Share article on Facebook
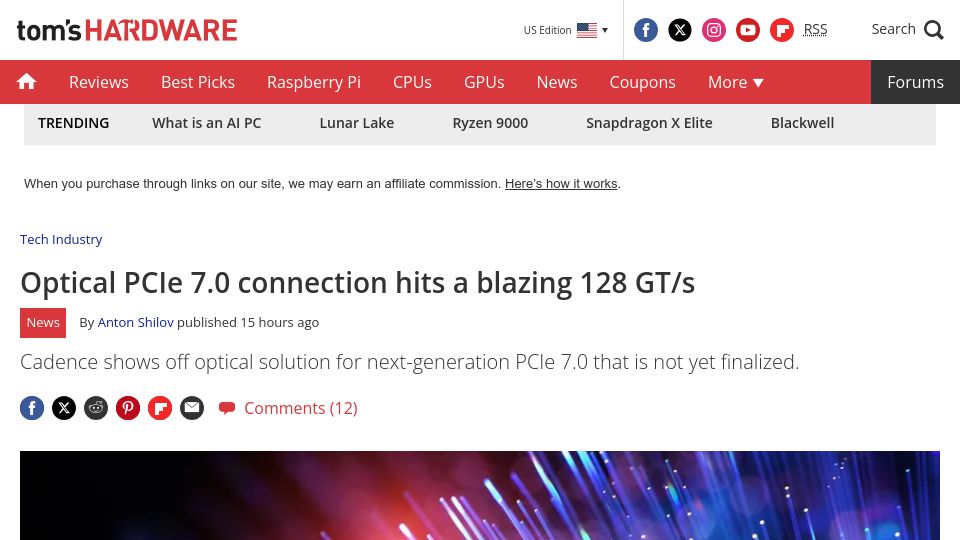The height and width of the screenshot is (540, 960). click(x=32, y=408)
